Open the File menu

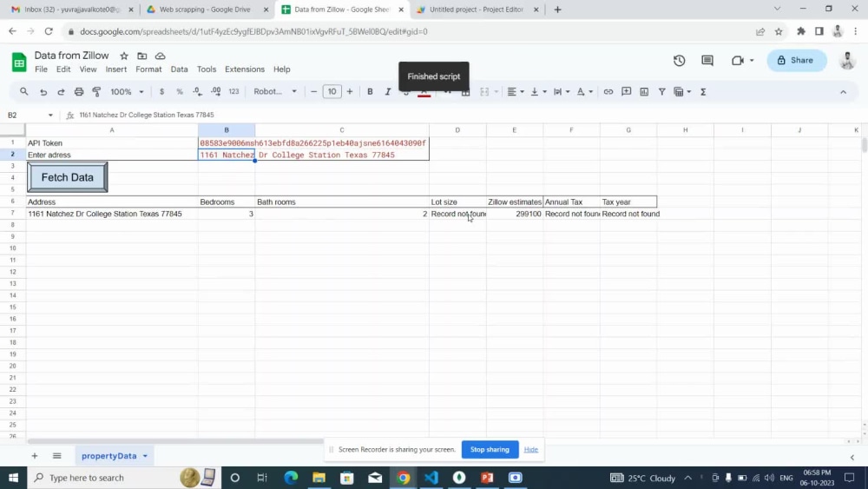pos(41,69)
